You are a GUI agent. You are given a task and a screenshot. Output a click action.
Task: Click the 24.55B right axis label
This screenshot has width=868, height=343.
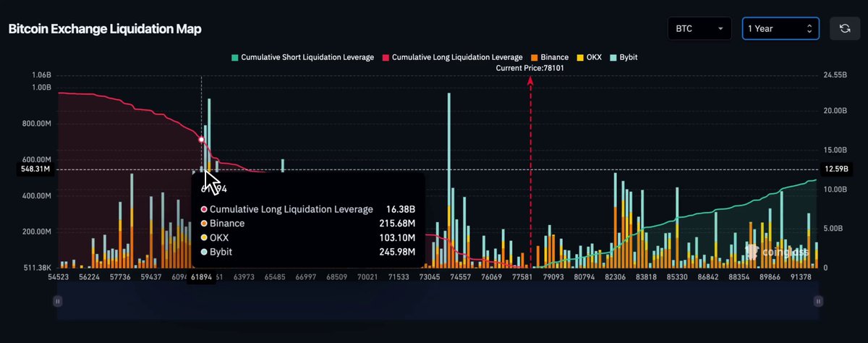[x=835, y=75]
